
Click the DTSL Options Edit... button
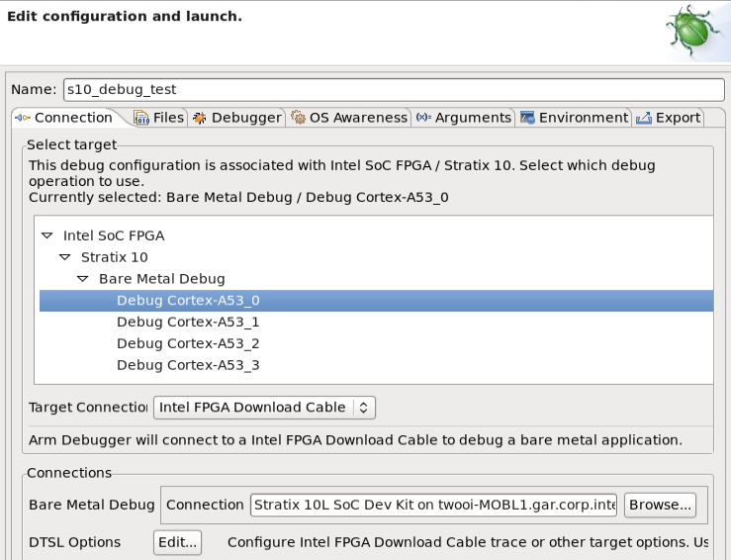coord(178,542)
